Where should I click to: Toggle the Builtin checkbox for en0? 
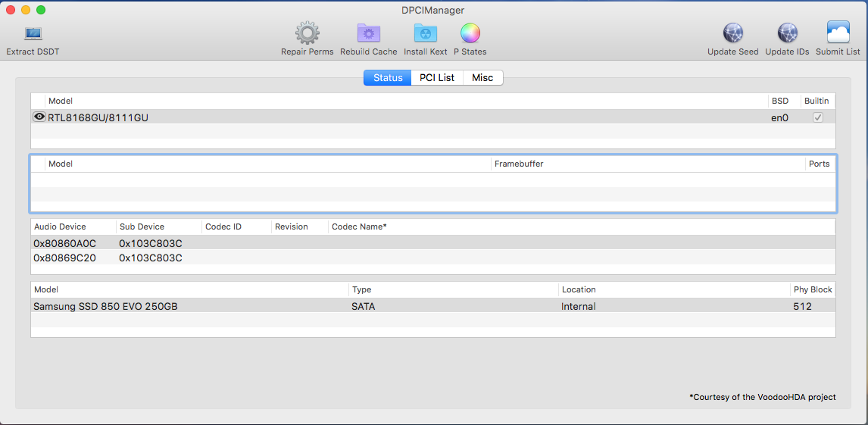tap(817, 117)
